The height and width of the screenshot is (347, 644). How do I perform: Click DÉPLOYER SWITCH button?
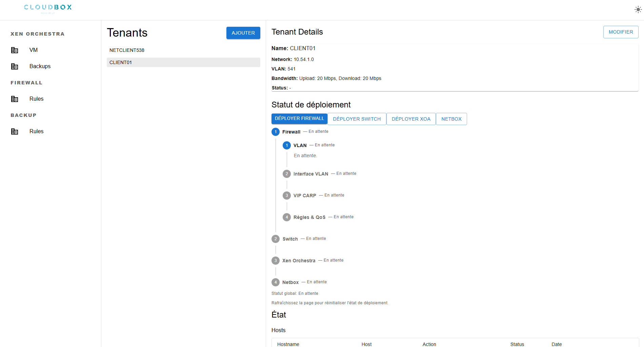[357, 119]
